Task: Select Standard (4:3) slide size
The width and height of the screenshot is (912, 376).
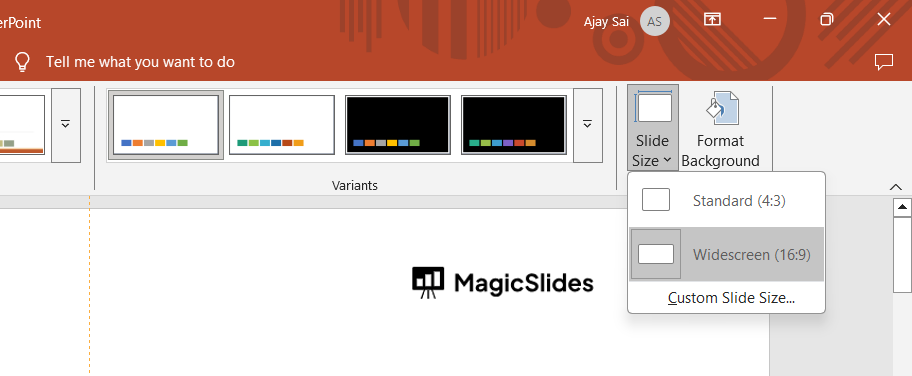Action: [x=726, y=200]
